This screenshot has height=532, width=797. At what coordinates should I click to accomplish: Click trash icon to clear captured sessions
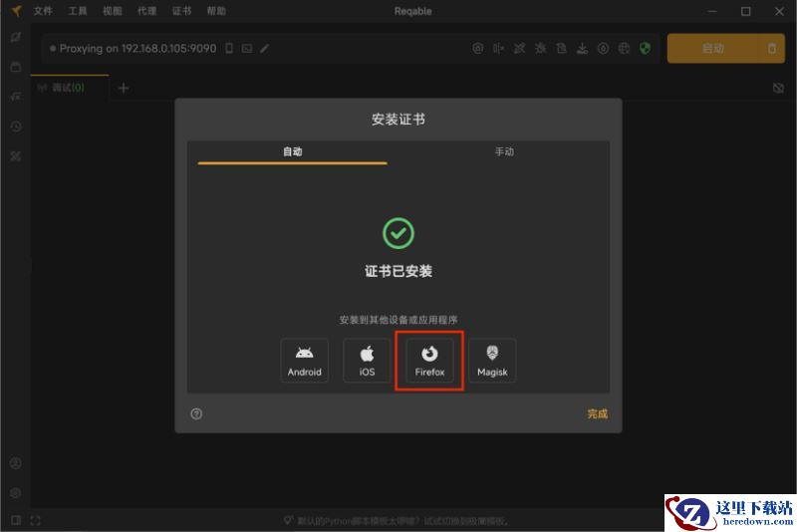771,48
